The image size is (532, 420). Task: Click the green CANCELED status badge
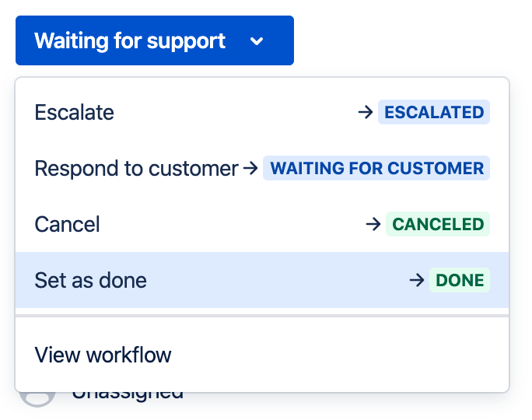(438, 224)
